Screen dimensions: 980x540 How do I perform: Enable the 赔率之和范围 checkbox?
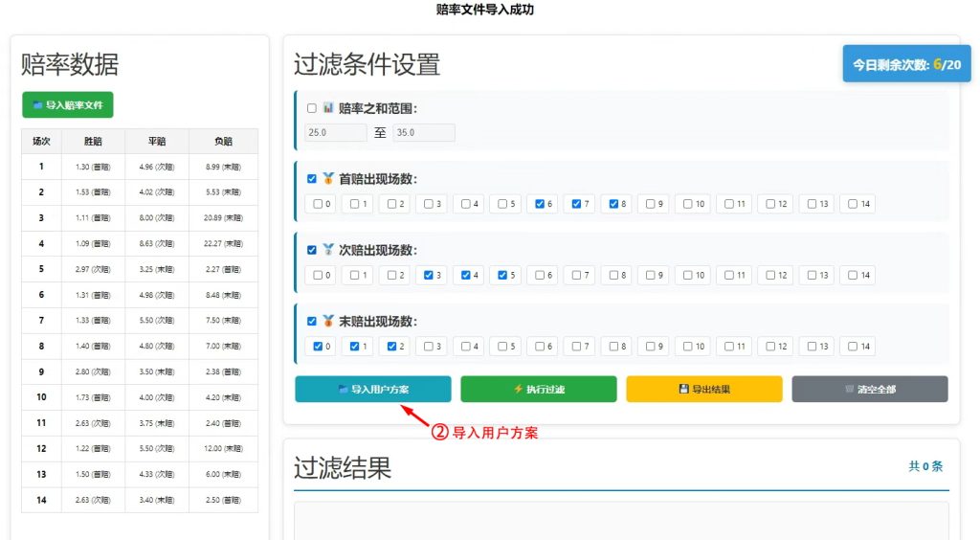pyautogui.click(x=312, y=108)
